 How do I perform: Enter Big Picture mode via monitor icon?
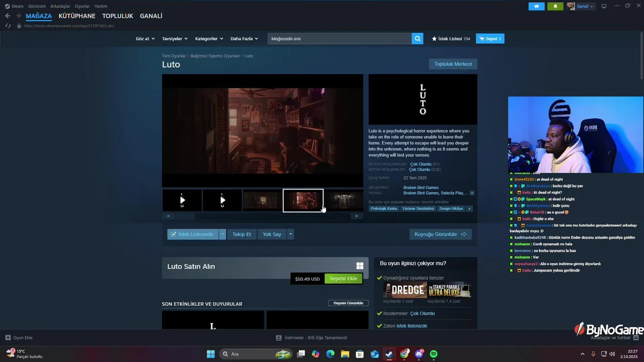[604, 6]
